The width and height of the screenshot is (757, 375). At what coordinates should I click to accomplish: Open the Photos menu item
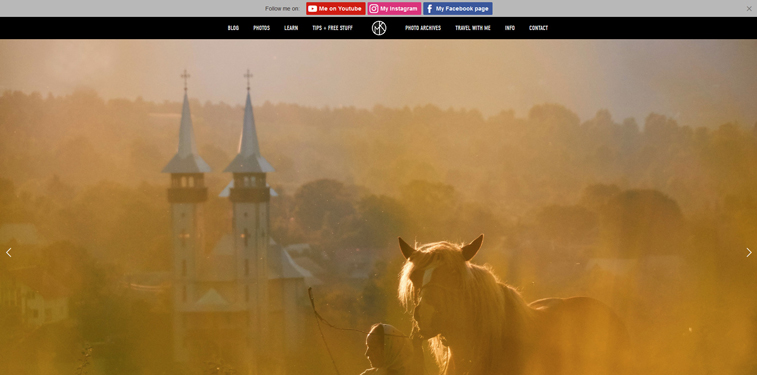pyautogui.click(x=261, y=28)
